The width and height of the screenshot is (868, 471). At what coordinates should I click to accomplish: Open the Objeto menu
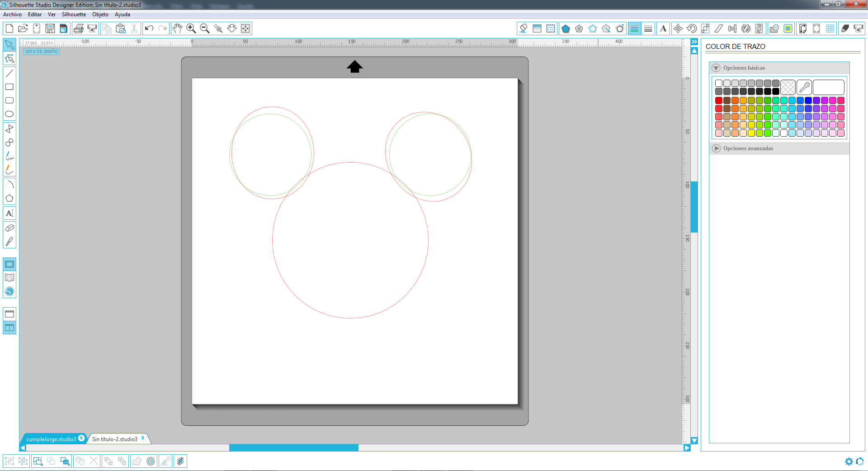pyautogui.click(x=100, y=14)
